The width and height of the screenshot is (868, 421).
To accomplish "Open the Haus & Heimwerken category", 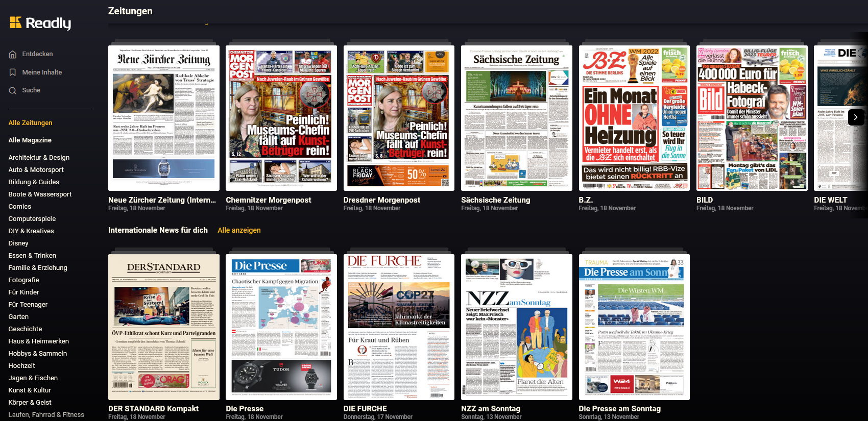I will (38, 341).
